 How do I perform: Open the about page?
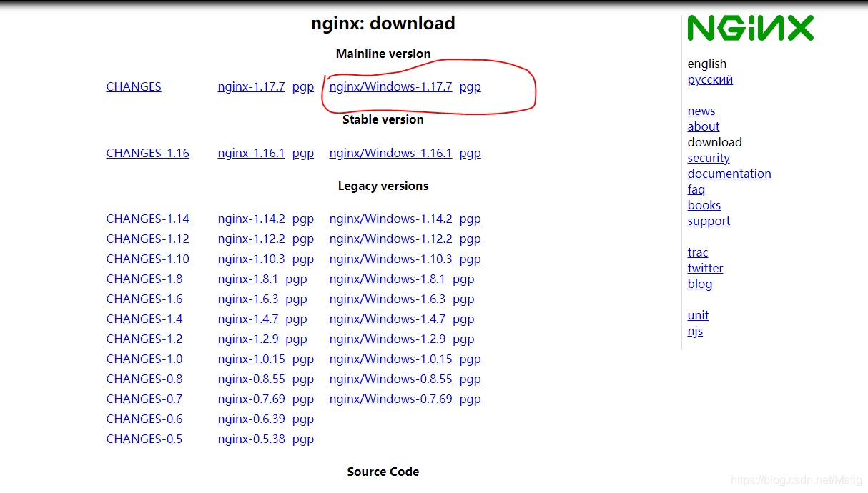tap(704, 126)
